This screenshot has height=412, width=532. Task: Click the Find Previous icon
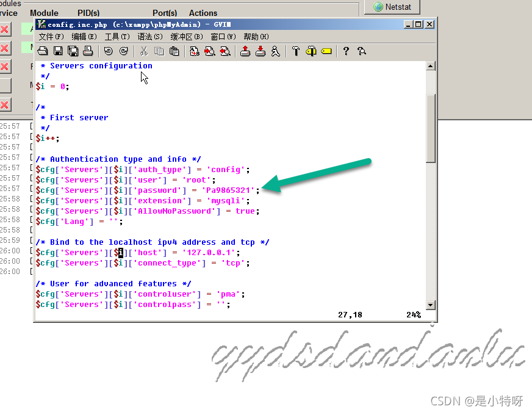coord(225,51)
